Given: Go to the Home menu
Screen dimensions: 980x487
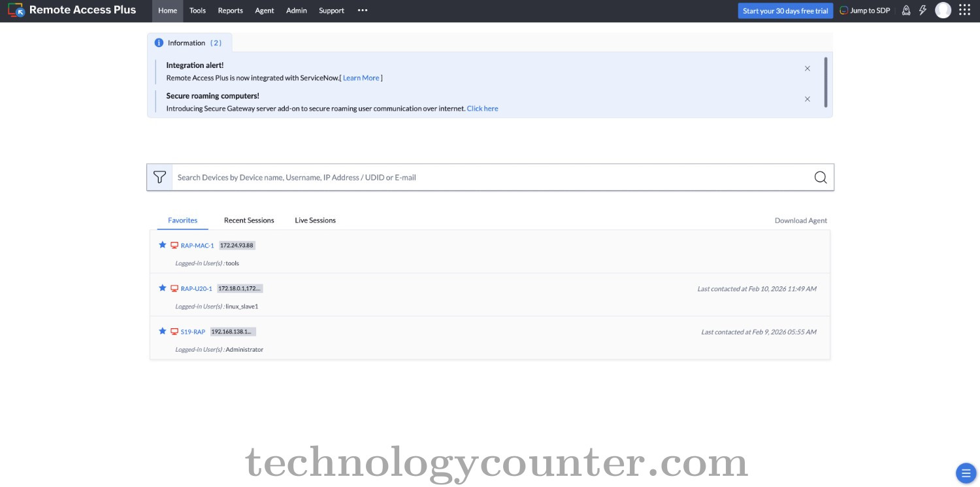Looking at the screenshot, I should (x=167, y=10).
